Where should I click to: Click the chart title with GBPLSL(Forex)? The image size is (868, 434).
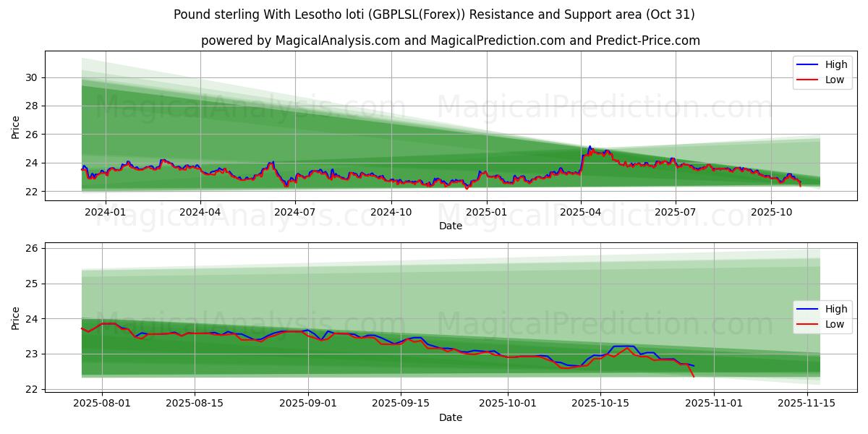click(x=434, y=13)
